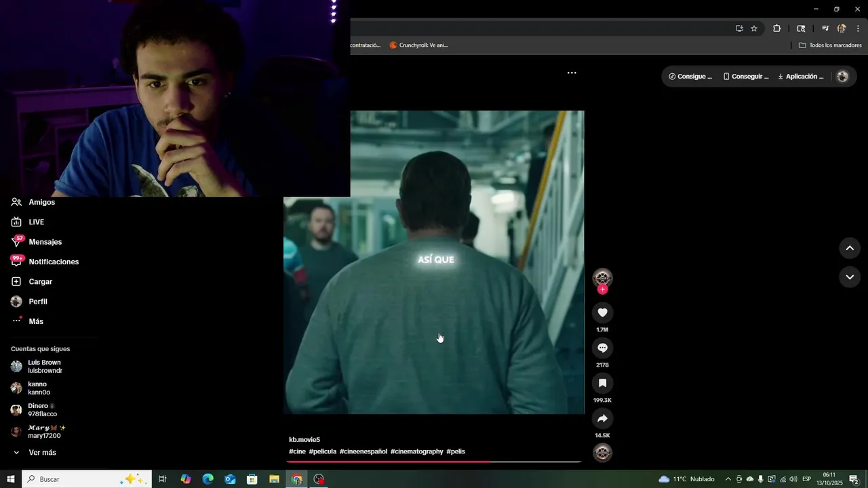Viewport: 868px width, 488px height.
Task: Open clock and date 06:11
Action: (x=829, y=479)
